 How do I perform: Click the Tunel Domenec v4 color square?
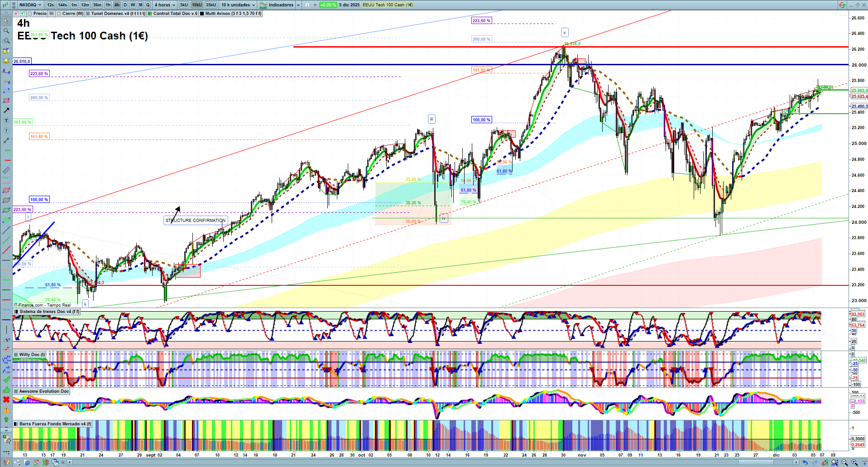tap(88, 14)
